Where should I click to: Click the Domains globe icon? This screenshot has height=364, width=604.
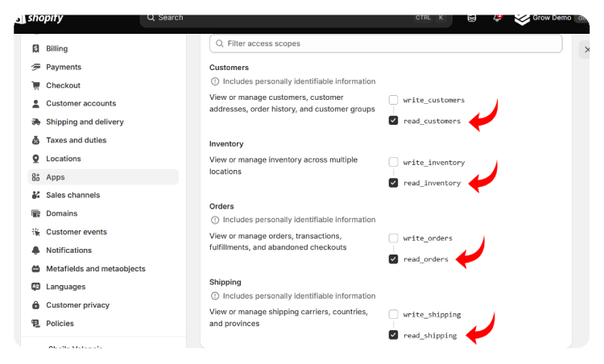35,213
